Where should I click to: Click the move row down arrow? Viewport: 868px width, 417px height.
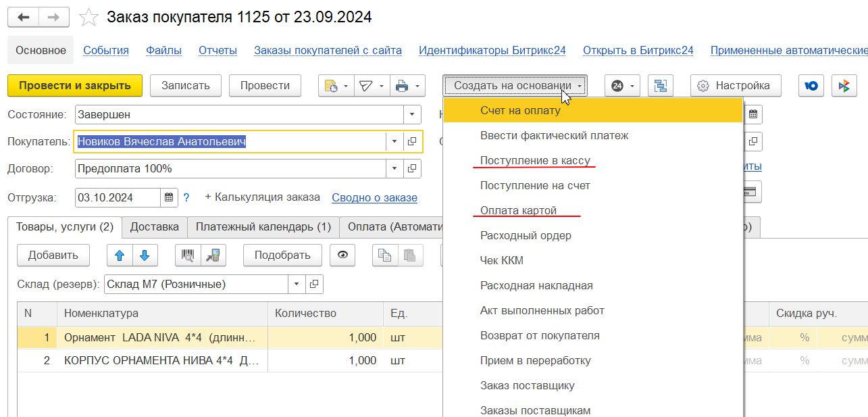point(145,255)
